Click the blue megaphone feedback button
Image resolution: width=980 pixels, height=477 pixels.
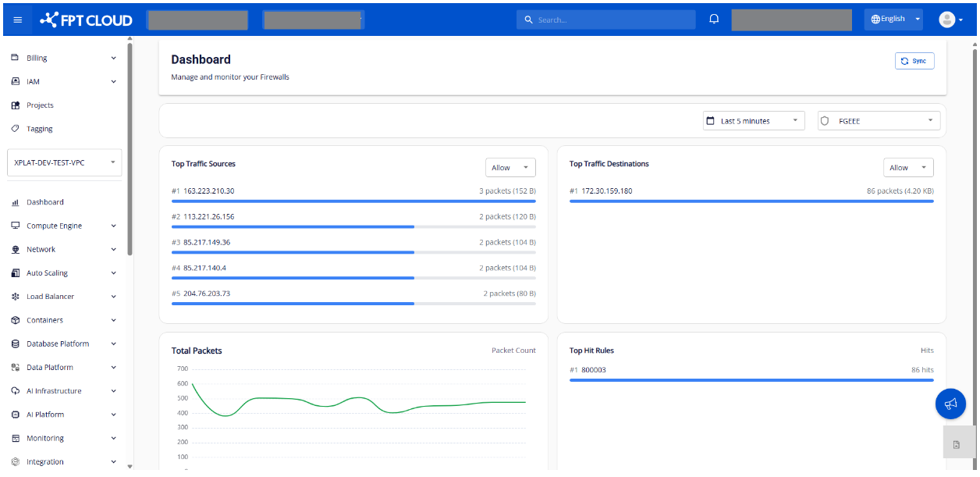[x=950, y=404]
